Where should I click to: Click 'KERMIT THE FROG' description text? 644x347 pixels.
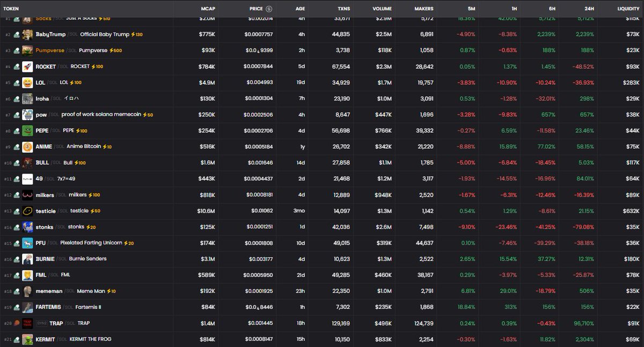pos(91,339)
